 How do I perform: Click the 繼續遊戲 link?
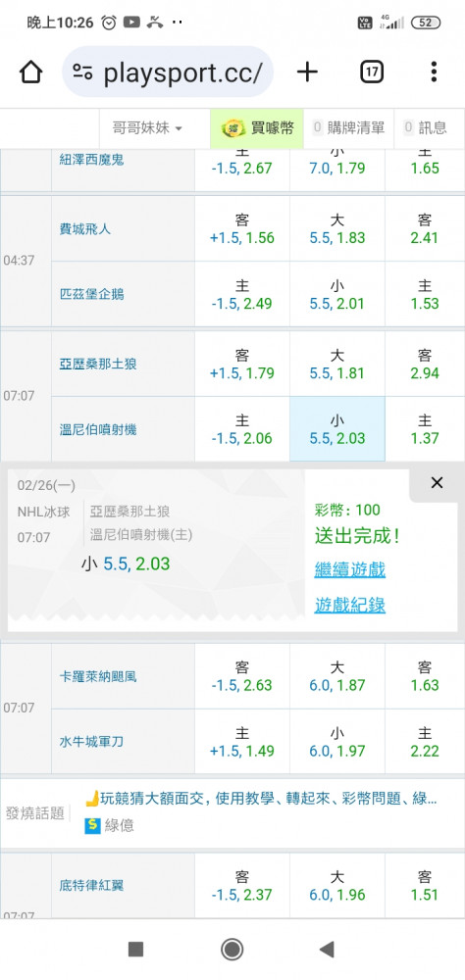point(350,570)
